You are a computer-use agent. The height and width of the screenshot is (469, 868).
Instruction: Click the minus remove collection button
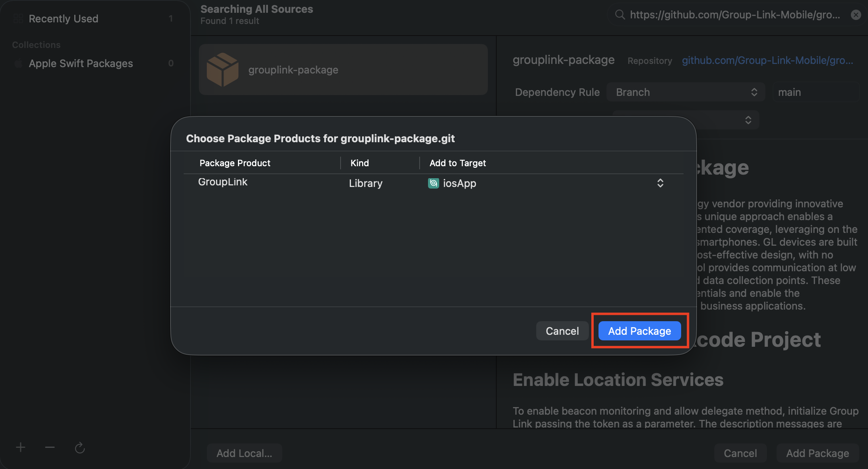pos(50,447)
